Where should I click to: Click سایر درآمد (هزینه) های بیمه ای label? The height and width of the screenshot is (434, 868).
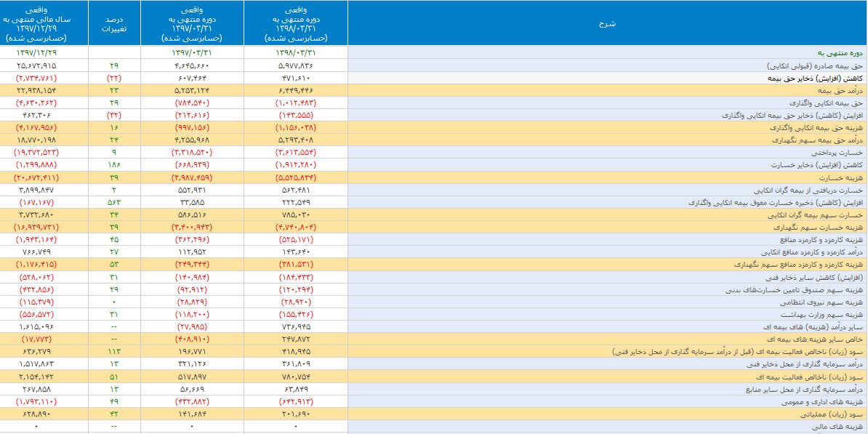812,326
